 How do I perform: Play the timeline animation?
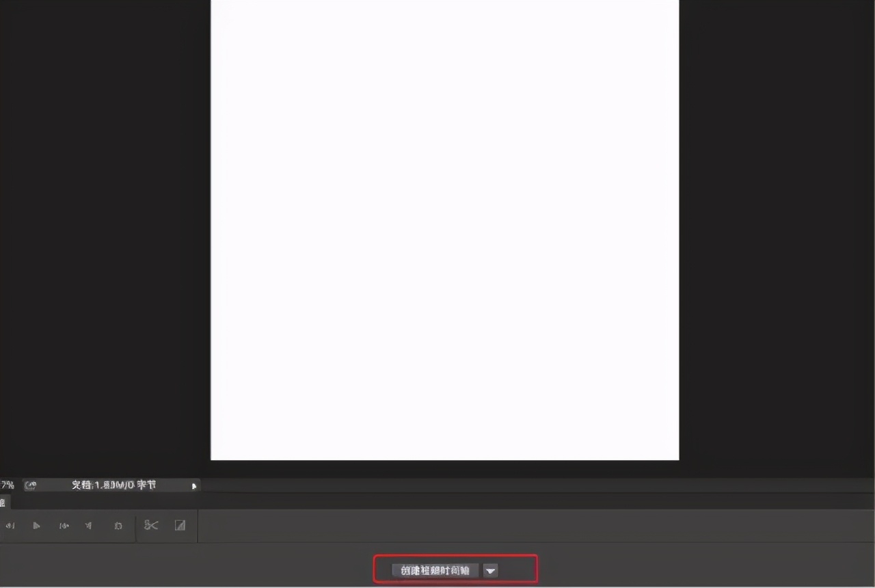tap(36, 526)
